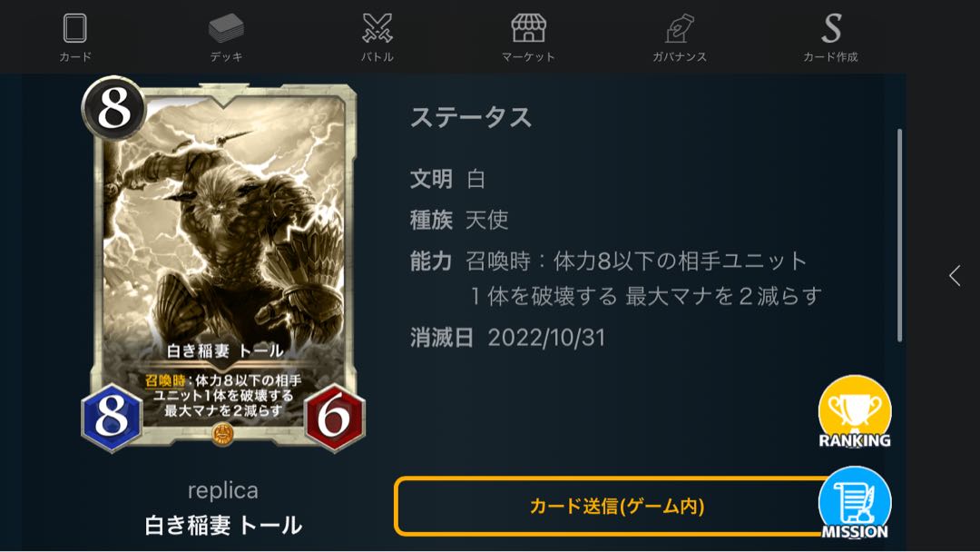Open the カード tab icon
This screenshot has width=980, height=552.
click(75, 29)
